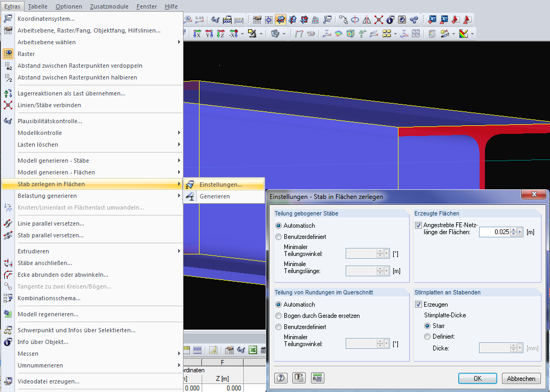Click the FE-Netzlänge spinner up arrow
550x392 pixels.
[514, 230]
